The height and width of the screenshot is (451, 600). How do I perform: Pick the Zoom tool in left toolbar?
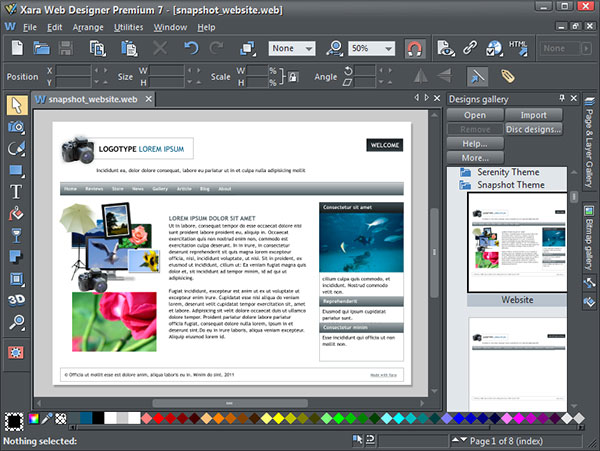(16, 321)
